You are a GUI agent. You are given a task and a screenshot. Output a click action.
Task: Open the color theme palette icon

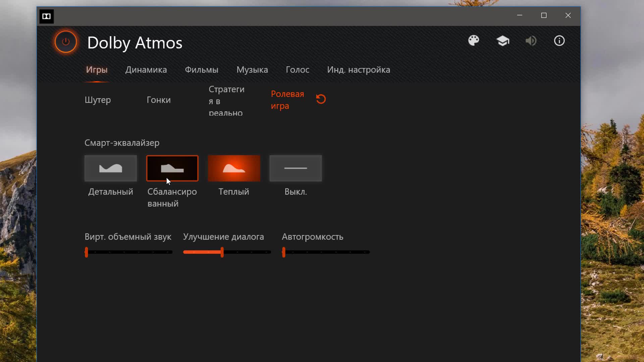474,41
